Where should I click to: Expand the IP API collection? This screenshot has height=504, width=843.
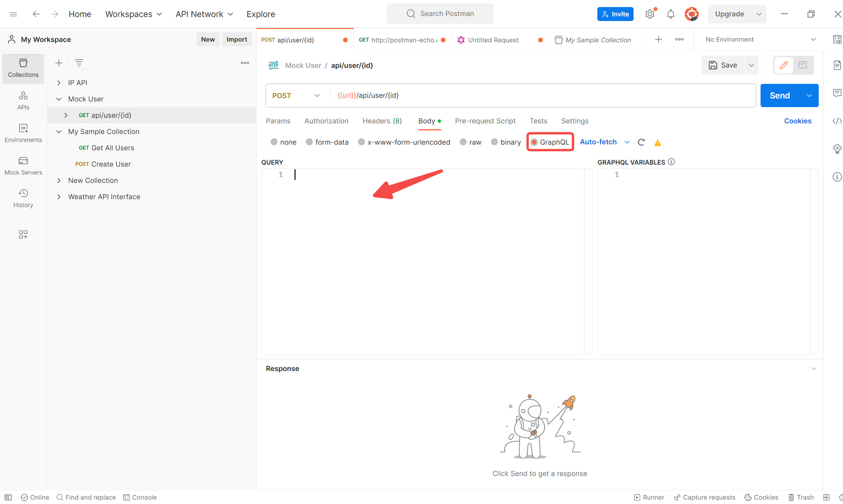[x=59, y=83]
